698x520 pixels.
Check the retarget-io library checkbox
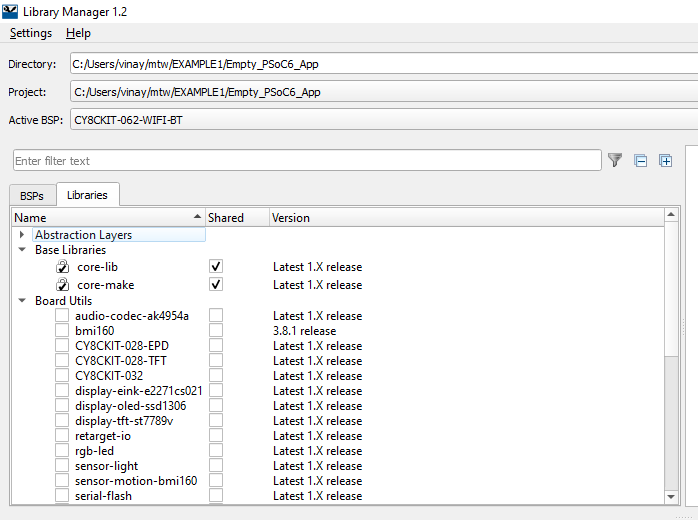(x=62, y=436)
